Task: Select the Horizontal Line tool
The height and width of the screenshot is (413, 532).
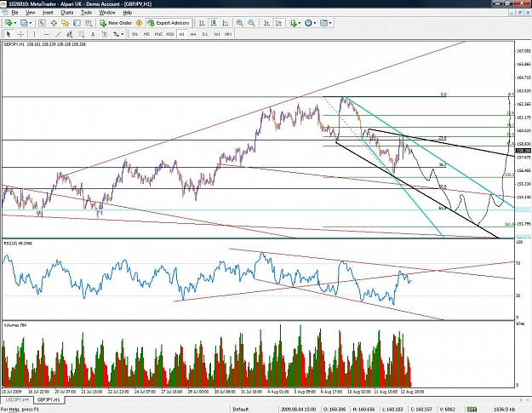Action: [47, 34]
